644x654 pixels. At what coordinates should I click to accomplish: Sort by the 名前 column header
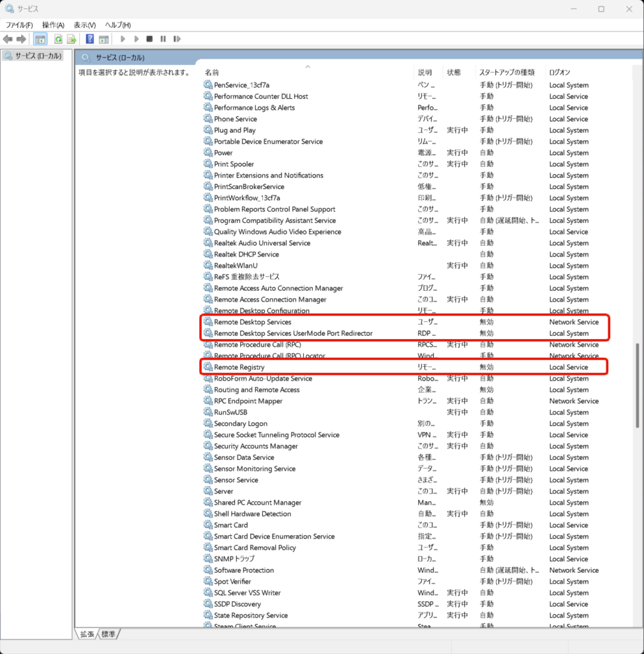coord(212,73)
